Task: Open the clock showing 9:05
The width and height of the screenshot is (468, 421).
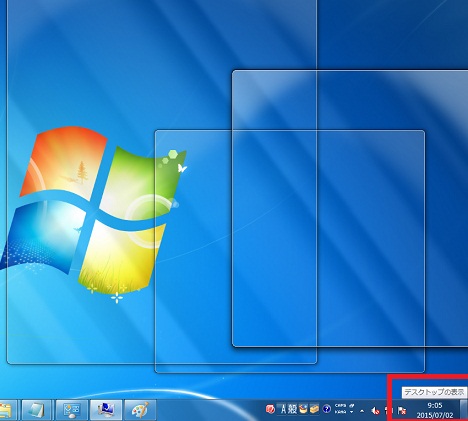Action: (x=435, y=410)
